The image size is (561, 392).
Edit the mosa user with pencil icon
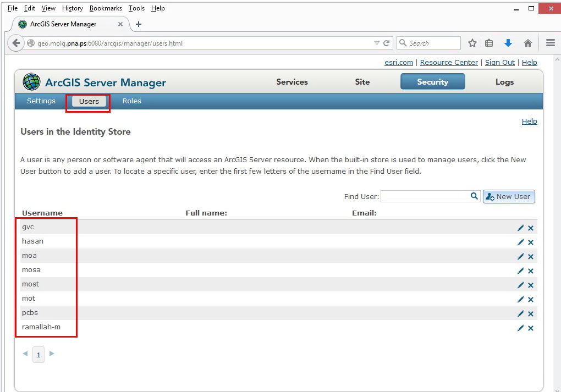click(x=520, y=270)
